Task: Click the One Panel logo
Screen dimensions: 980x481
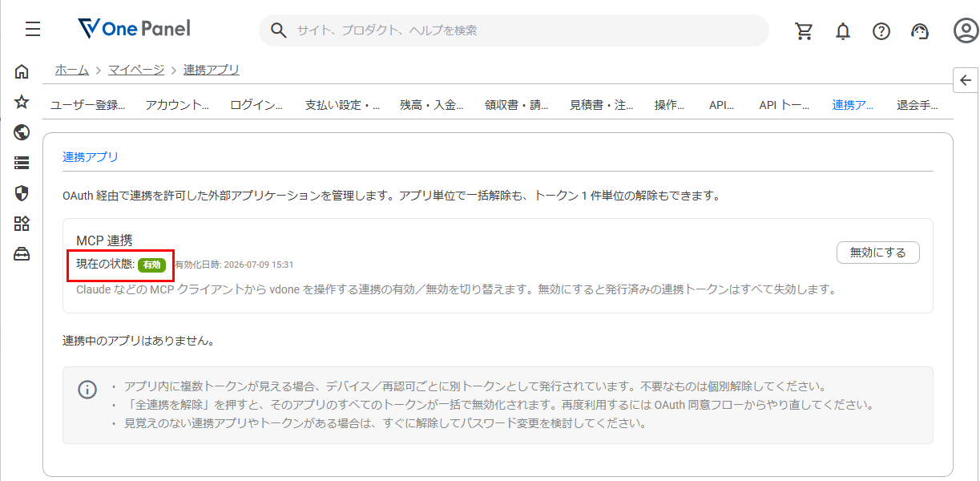Action: tap(135, 30)
